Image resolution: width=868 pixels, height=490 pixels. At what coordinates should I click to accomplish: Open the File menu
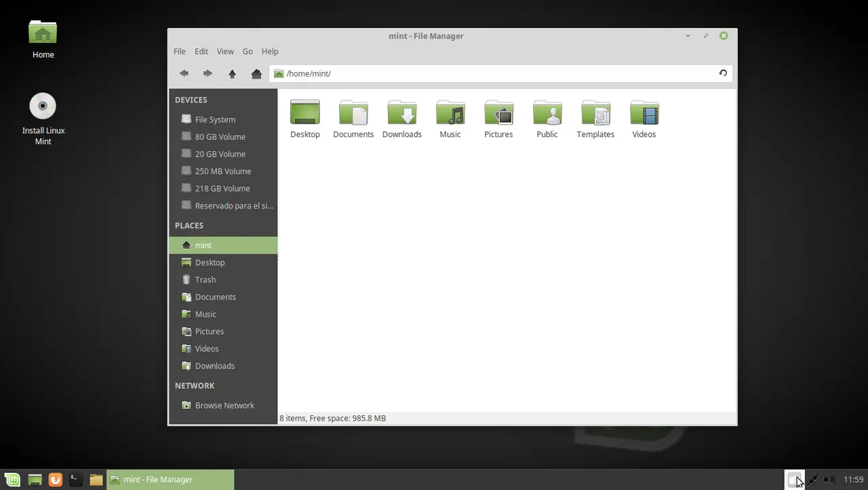180,52
